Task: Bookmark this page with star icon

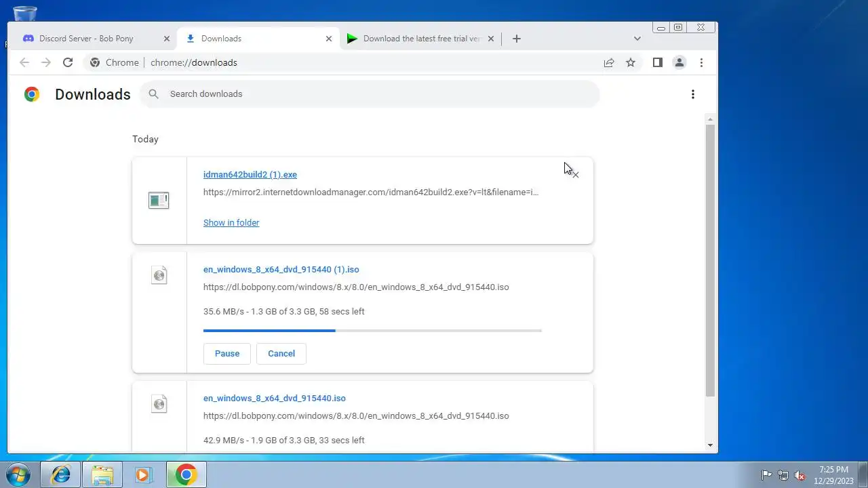Action: pos(631,62)
